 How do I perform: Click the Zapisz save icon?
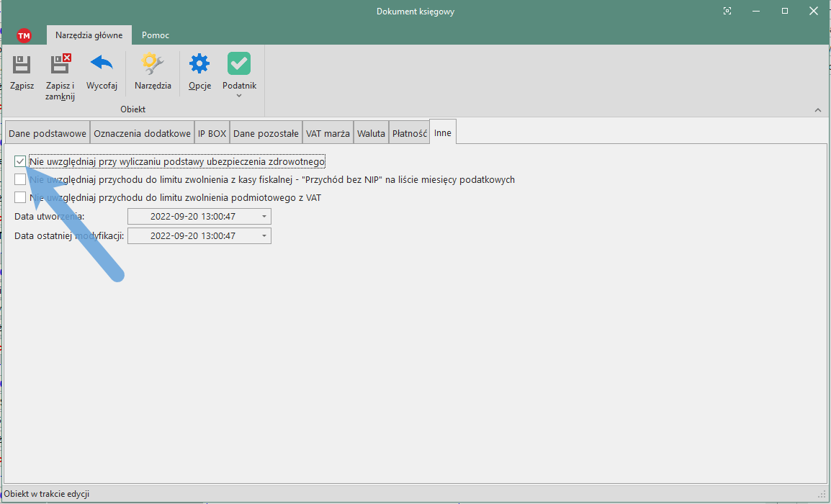(22, 65)
